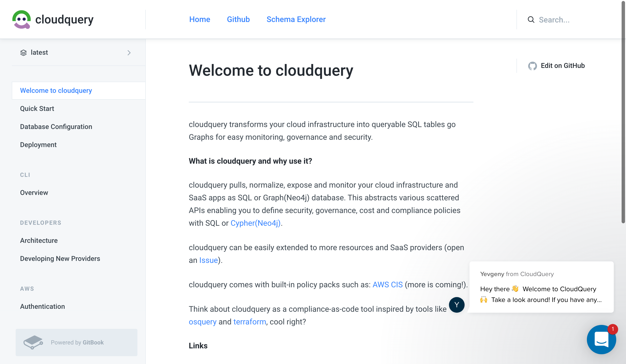The height and width of the screenshot is (364, 626).
Task: Open Developing New Providers page
Action: click(x=60, y=258)
